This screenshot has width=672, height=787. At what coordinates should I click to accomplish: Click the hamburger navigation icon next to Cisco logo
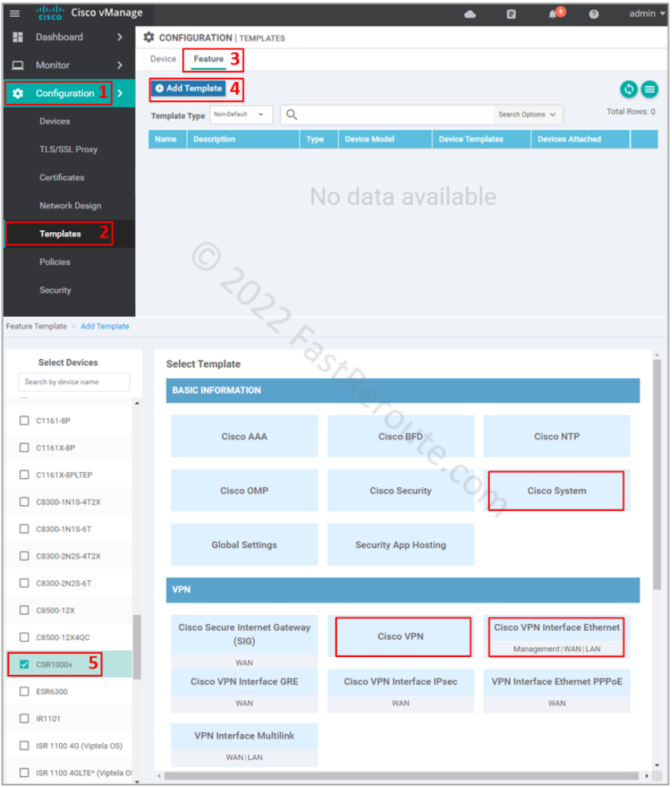click(13, 13)
